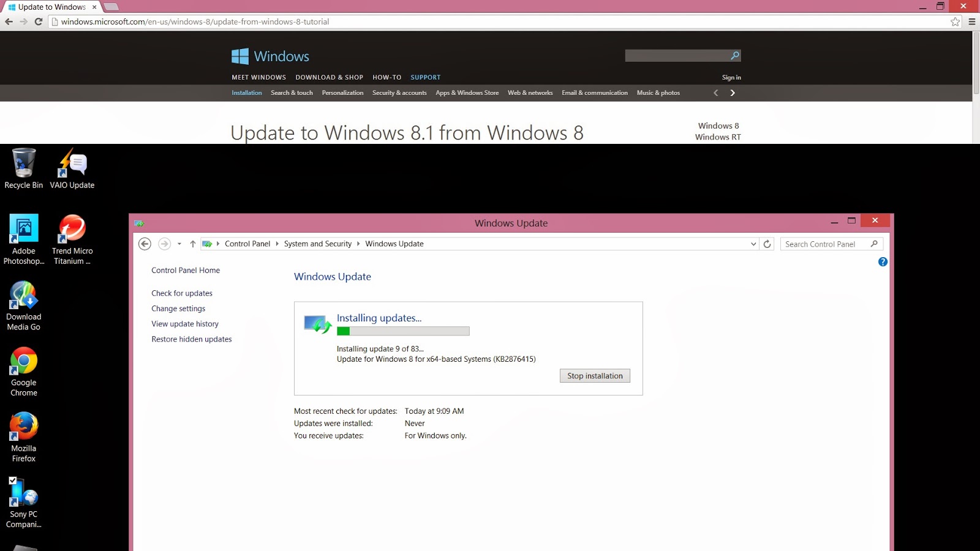
Task: Expand the Control Panel breadcrumb arrow
Action: click(x=277, y=244)
